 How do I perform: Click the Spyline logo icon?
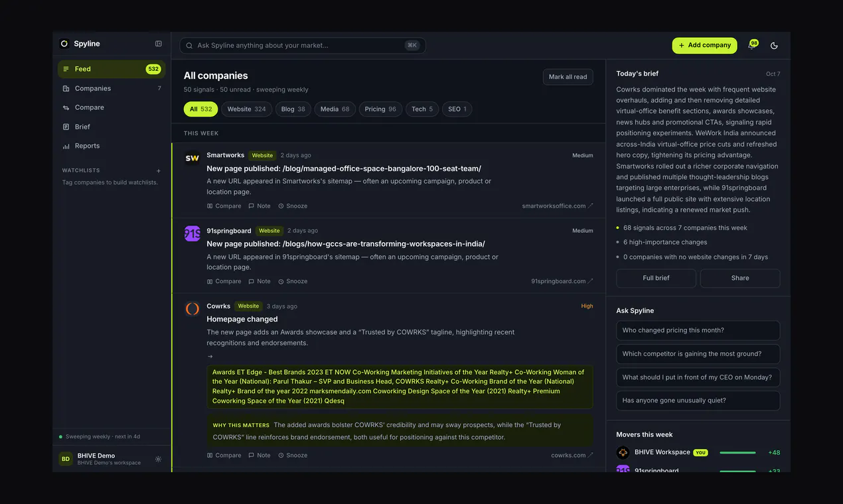point(64,44)
